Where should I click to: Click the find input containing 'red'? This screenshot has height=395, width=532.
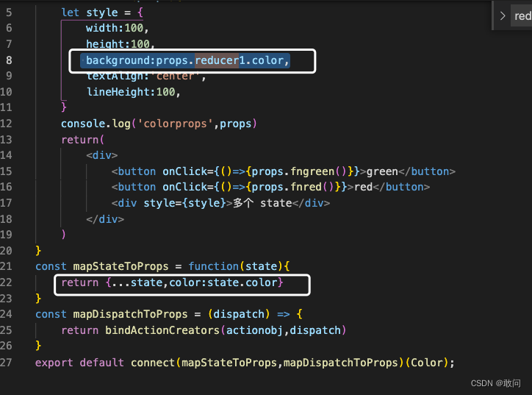tap(522, 16)
